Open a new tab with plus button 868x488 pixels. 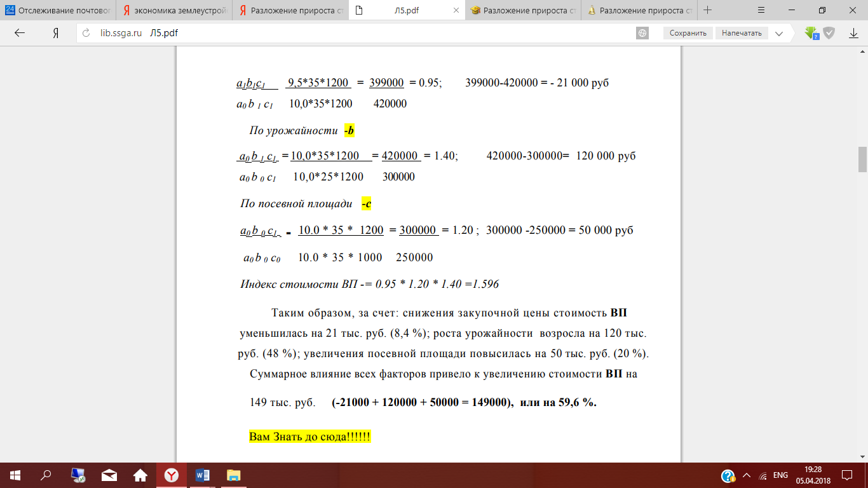click(x=707, y=10)
